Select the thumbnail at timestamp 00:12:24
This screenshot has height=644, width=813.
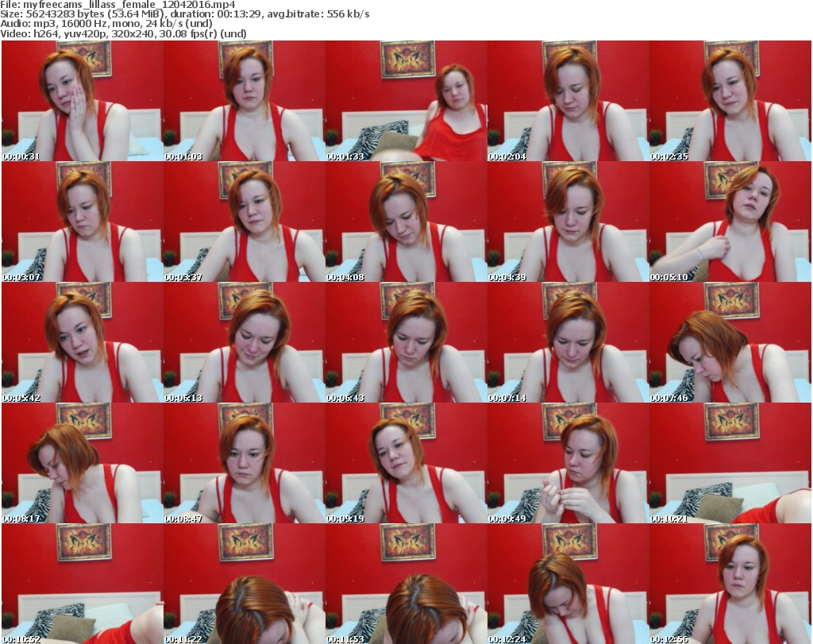pos(568,584)
